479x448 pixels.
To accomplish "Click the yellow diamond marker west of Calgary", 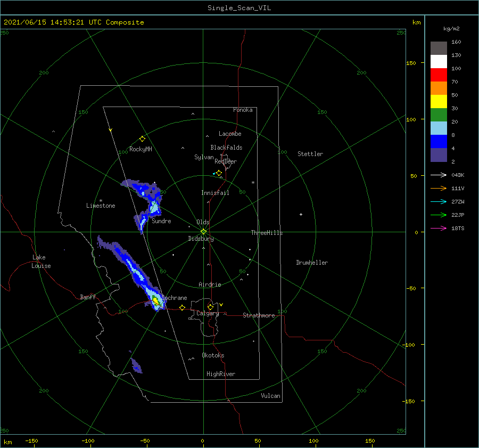I will tap(182, 308).
